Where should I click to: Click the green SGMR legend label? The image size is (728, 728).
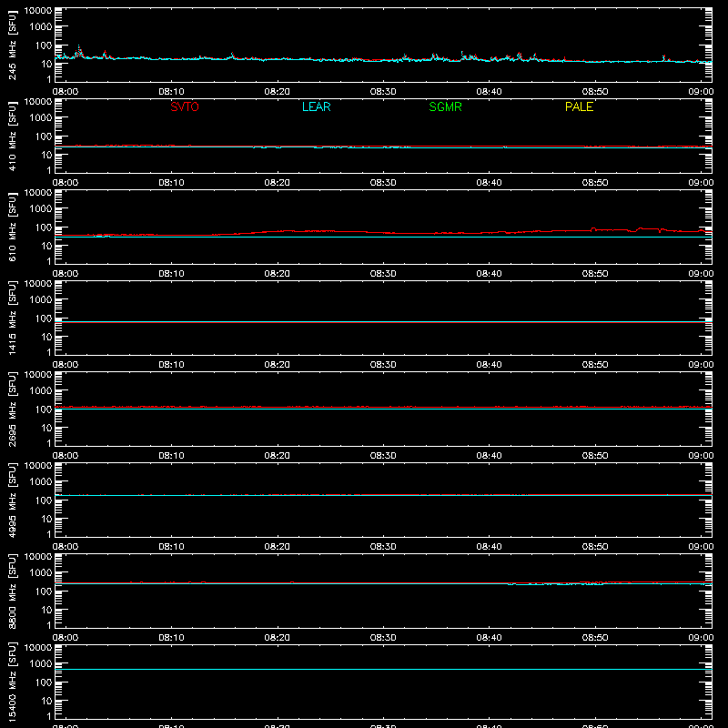click(x=445, y=106)
